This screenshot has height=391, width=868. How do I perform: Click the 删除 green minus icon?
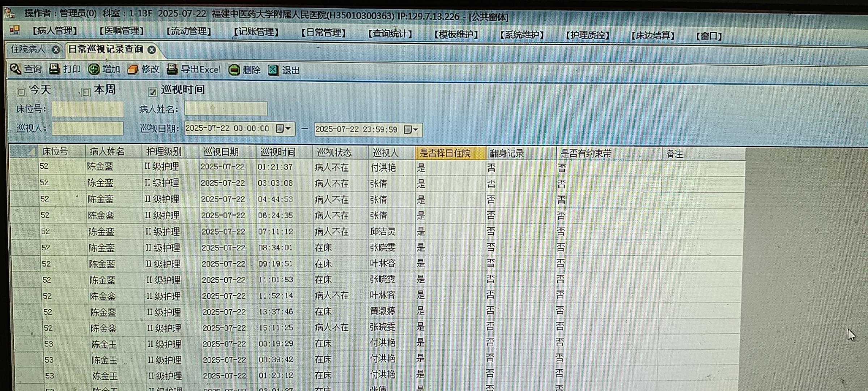tap(234, 70)
